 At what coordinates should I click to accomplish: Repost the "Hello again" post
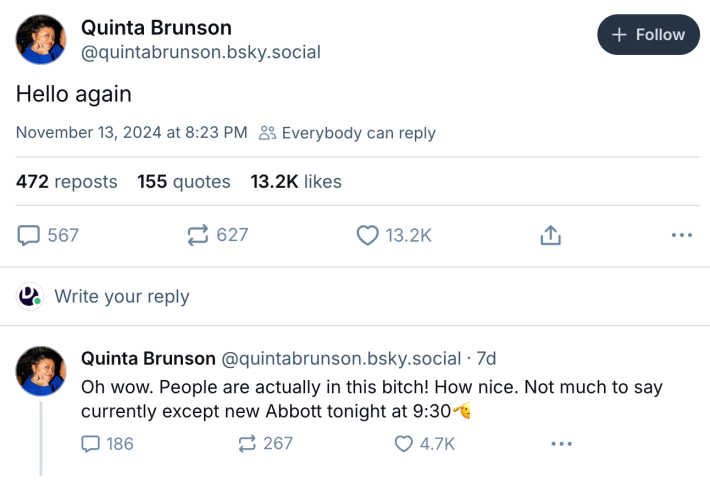coord(197,235)
